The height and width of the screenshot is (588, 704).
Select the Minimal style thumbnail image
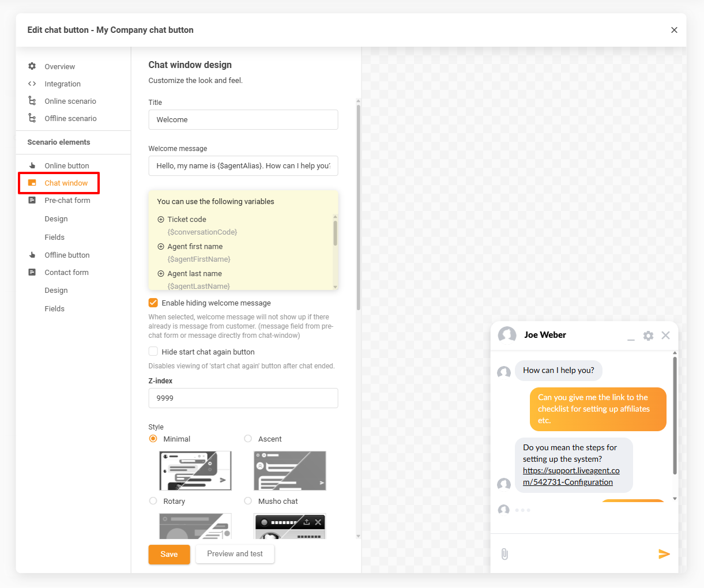[195, 470]
